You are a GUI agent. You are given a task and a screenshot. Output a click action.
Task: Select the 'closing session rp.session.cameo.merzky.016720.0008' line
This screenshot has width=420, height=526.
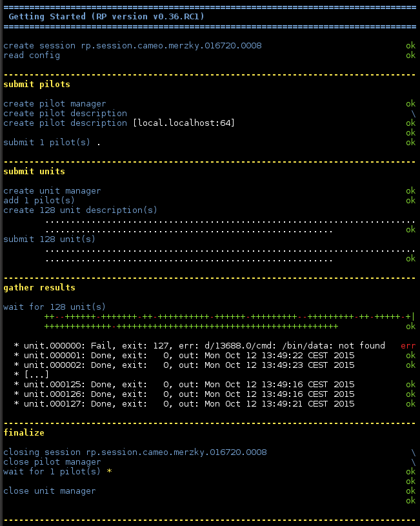coord(135,452)
